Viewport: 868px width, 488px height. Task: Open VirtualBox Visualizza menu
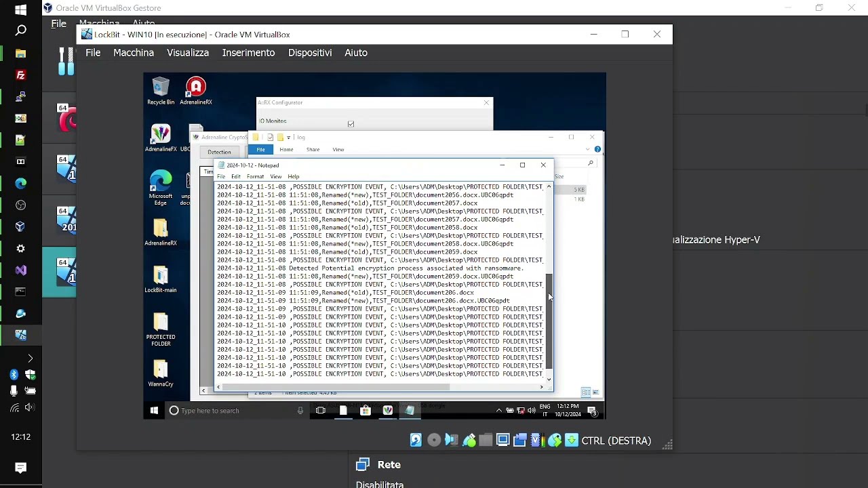click(188, 52)
